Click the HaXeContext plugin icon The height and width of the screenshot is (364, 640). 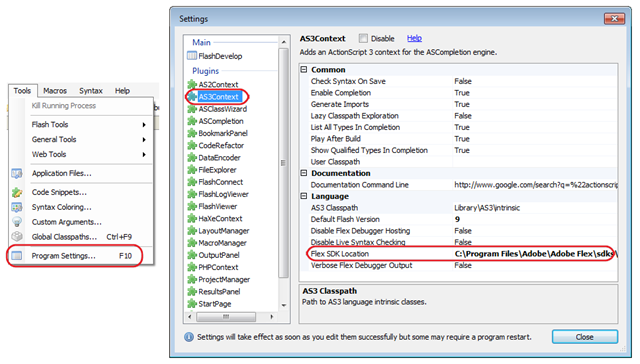point(192,218)
